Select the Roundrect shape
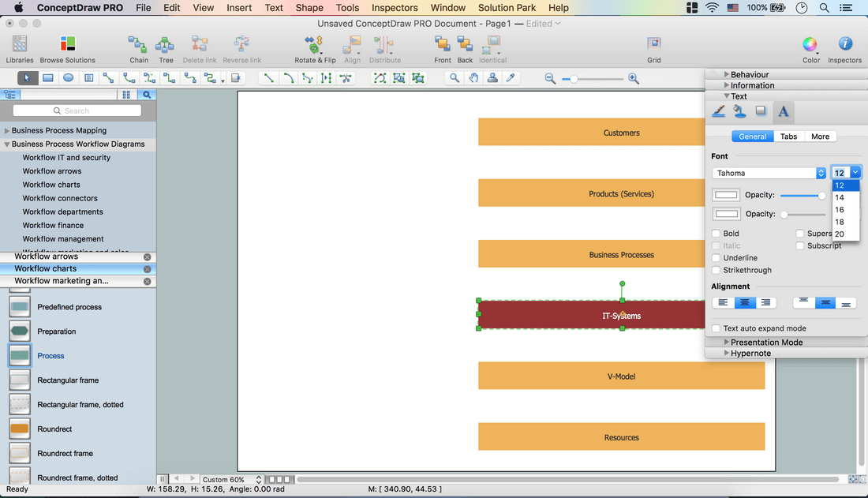868x498 pixels. 20,429
